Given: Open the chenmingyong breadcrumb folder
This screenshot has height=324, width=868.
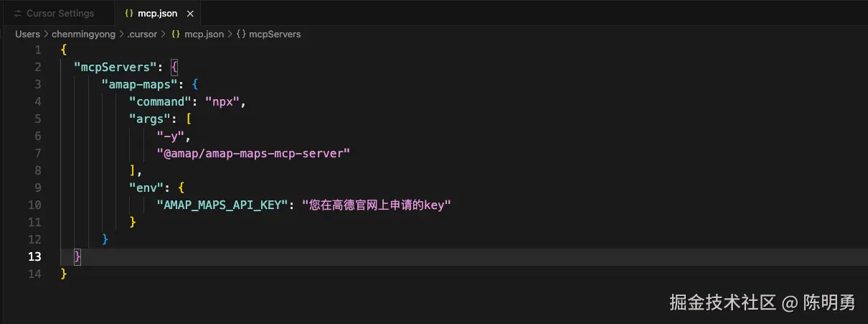Looking at the screenshot, I should pos(85,34).
